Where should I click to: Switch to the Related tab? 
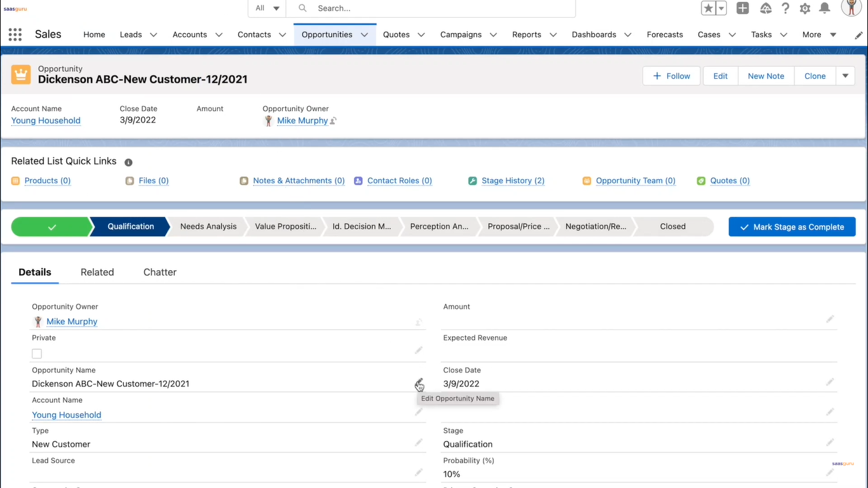97,272
